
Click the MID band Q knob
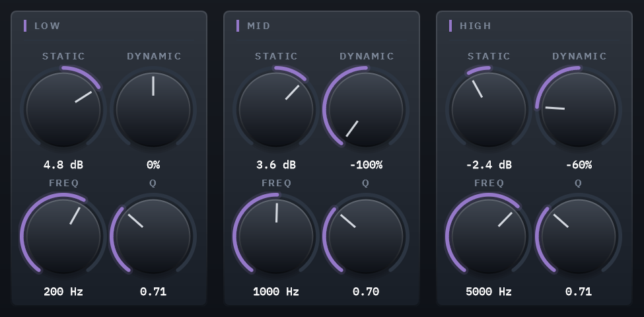(x=366, y=236)
